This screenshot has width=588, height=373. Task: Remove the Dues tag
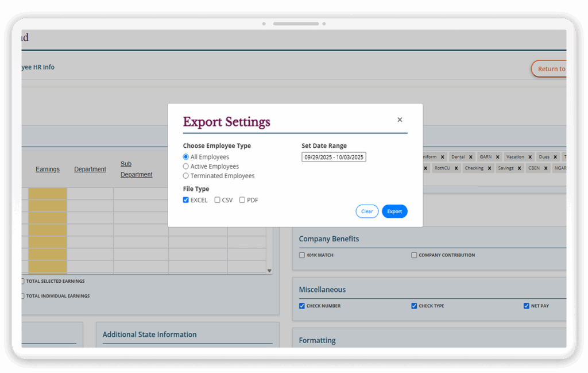(555, 157)
